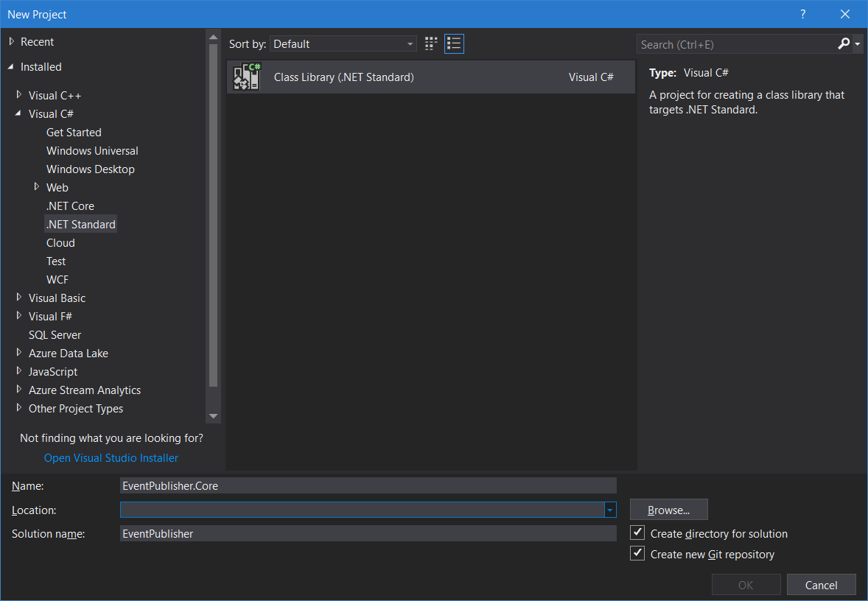Expand the Web node
Screen dimensions: 868x601
[38, 187]
